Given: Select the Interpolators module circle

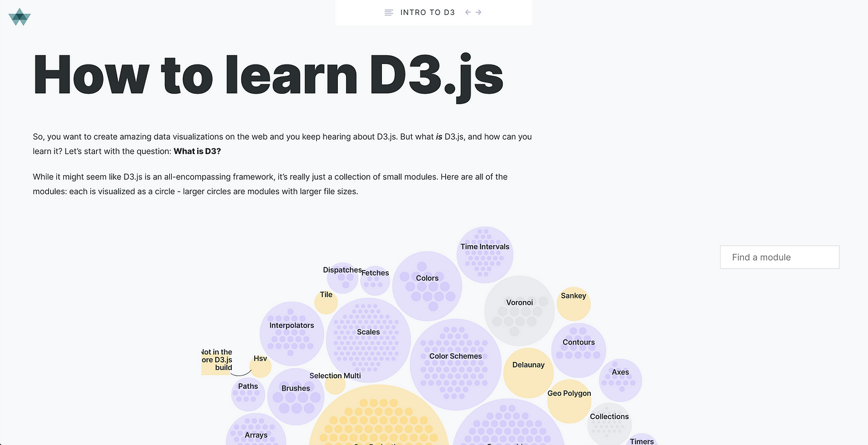Looking at the screenshot, I should coord(291,334).
